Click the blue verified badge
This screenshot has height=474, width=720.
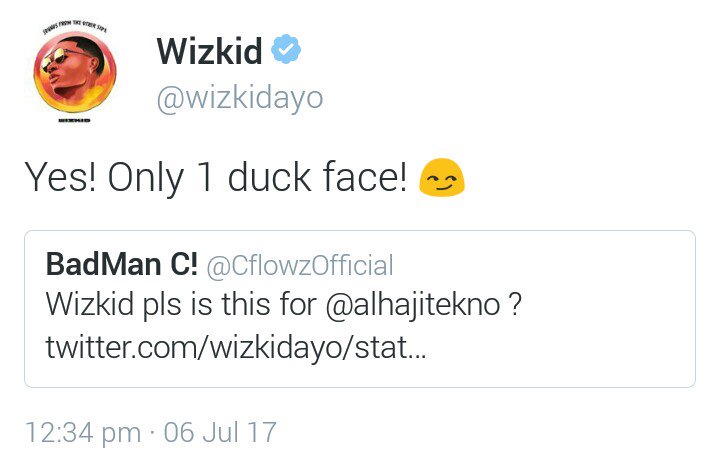tap(288, 50)
